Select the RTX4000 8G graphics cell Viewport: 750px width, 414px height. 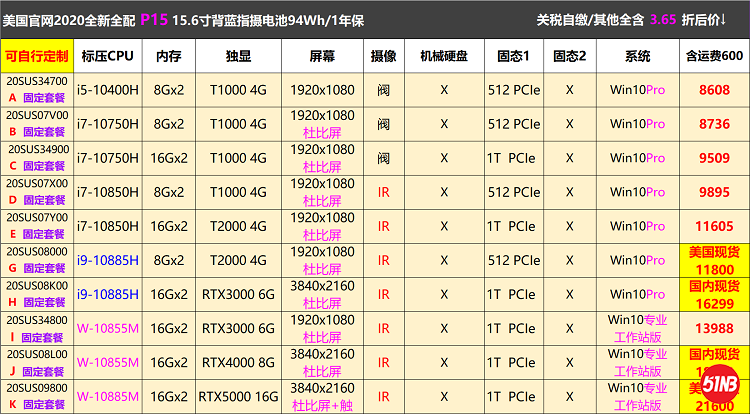point(238,362)
